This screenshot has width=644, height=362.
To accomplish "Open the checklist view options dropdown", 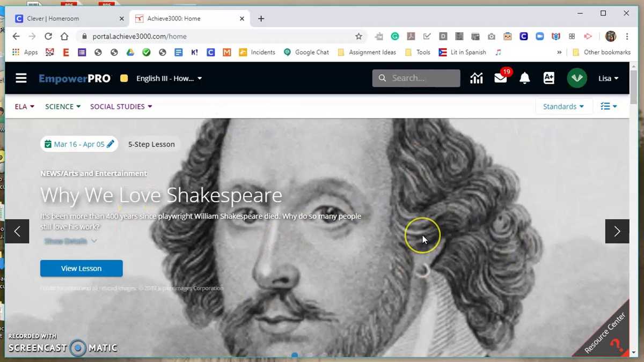I will 609,106.
